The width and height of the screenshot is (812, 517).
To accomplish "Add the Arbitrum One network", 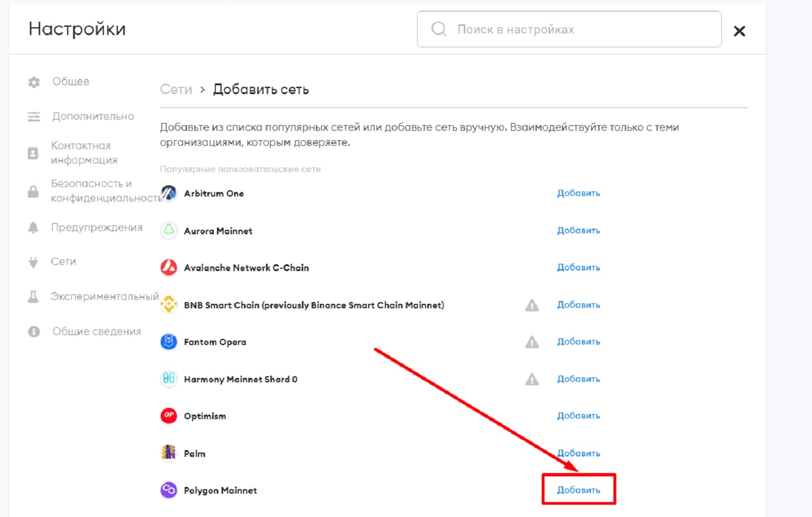I will 578,193.
